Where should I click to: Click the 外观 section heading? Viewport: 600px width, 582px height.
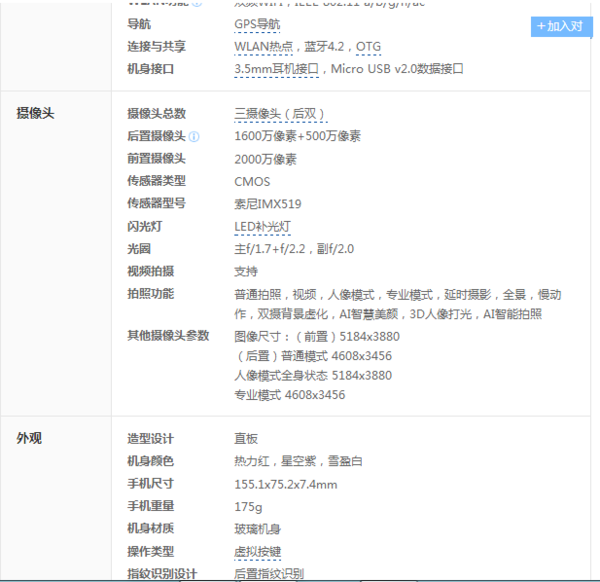tap(29, 438)
